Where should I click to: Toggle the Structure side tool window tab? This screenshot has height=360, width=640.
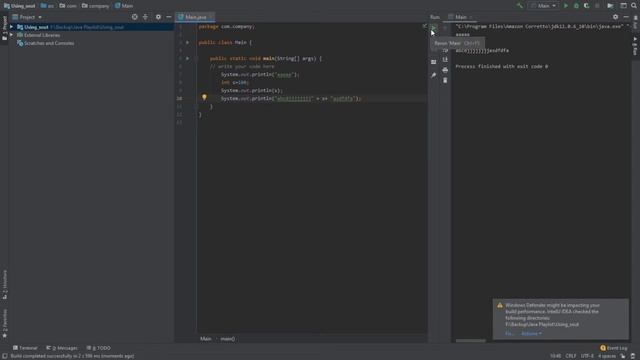pos(4,284)
